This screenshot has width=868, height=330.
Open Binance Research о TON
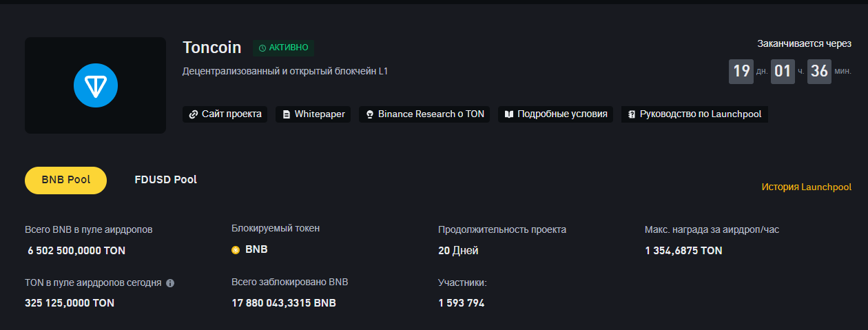[424, 114]
